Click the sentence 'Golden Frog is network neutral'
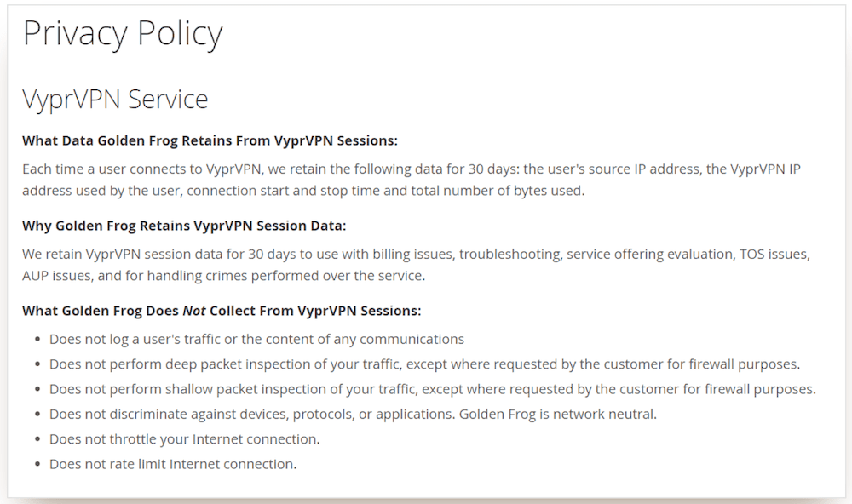Image resolution: width=852 pixels, height=504 pixels. click(x=558, y=415)
